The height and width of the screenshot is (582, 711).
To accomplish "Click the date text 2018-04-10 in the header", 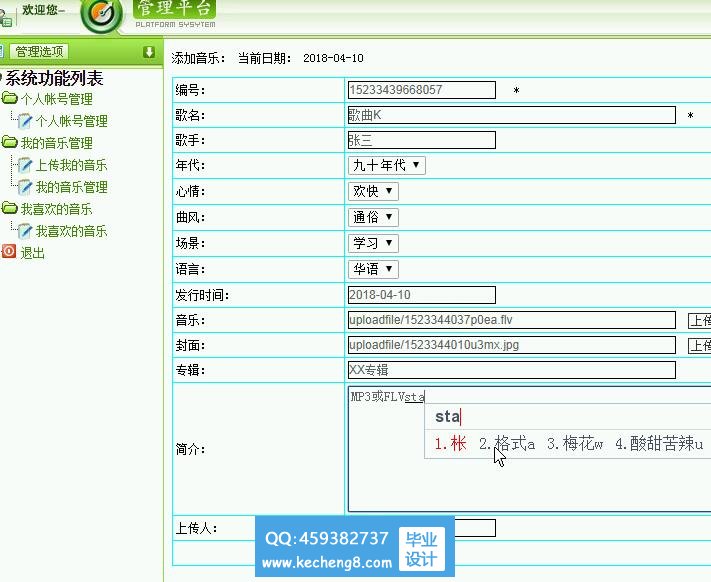I will (x=333, y=58).
